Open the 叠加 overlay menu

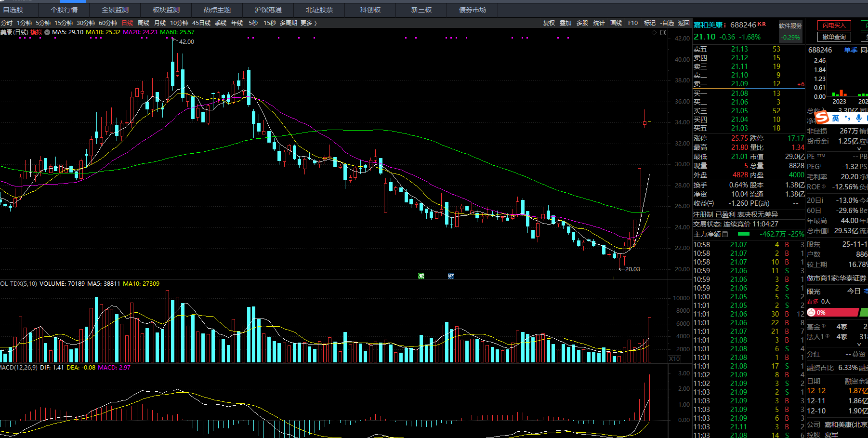click(566, 23)
